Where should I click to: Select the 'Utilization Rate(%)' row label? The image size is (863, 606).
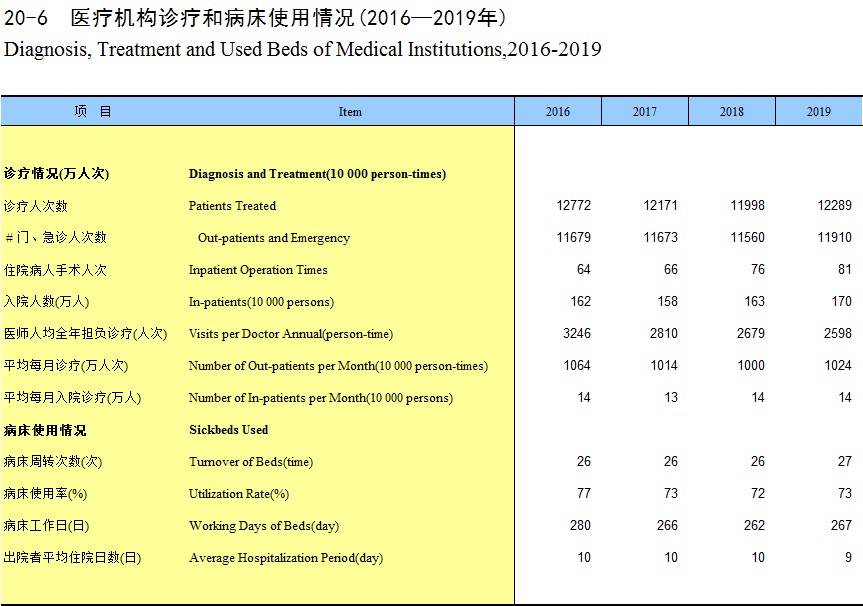pos(239,494)
